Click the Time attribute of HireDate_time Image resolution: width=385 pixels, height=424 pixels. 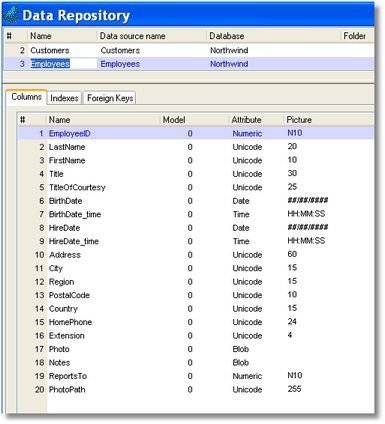coord(241,241)
